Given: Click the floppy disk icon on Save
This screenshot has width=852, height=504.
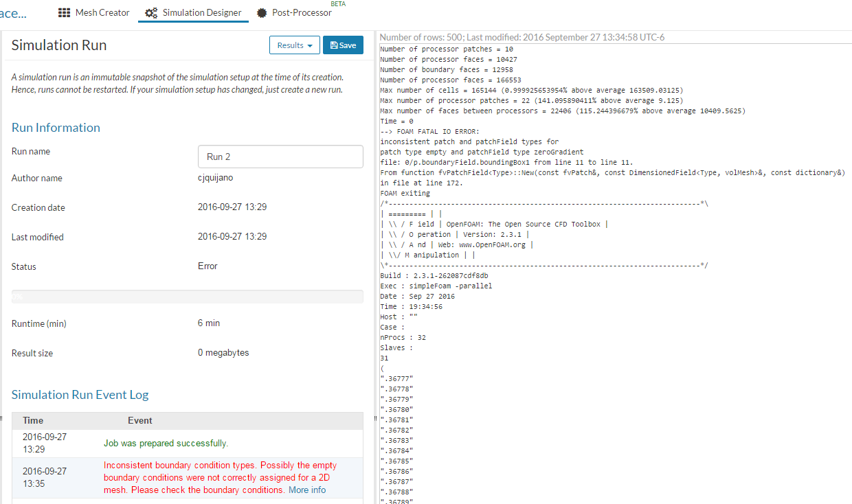Looking at the screenshot, I should click(334, 45).
